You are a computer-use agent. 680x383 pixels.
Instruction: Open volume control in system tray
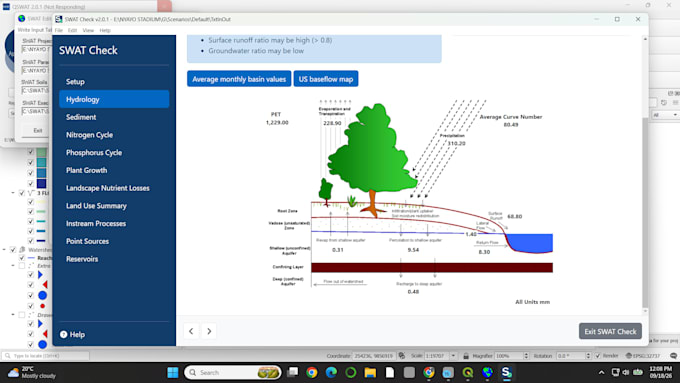(626, 373)
